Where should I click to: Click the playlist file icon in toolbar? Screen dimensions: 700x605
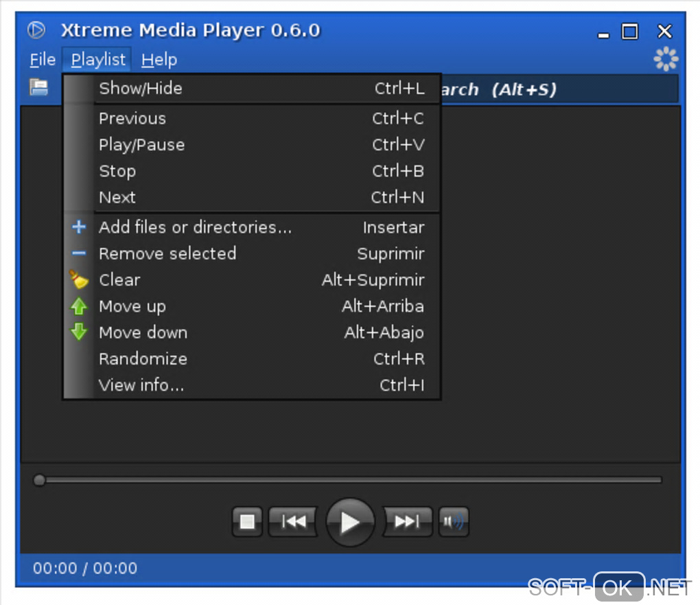click(39, 87)
